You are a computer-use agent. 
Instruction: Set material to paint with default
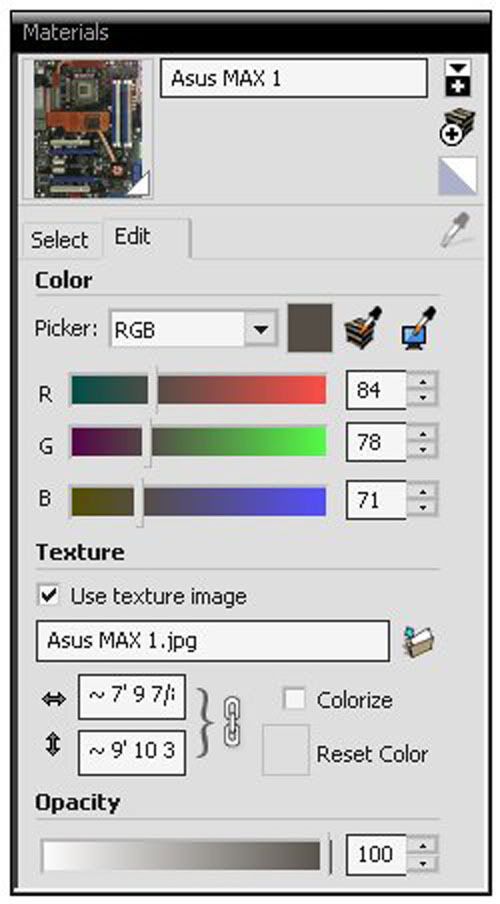[458, 175]
